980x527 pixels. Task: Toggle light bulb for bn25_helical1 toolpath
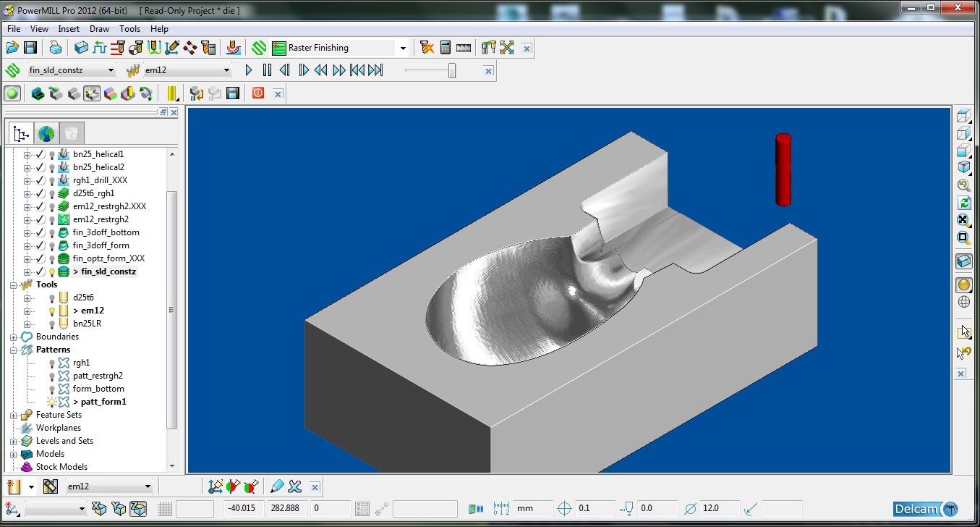[x=52, y=154]
